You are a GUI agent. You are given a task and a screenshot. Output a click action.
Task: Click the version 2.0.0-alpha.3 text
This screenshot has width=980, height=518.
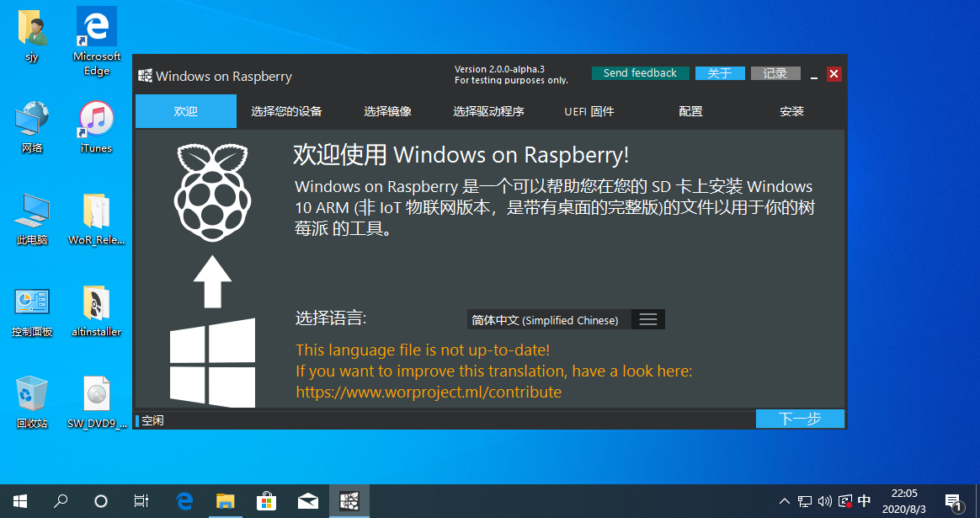point(499,69)
